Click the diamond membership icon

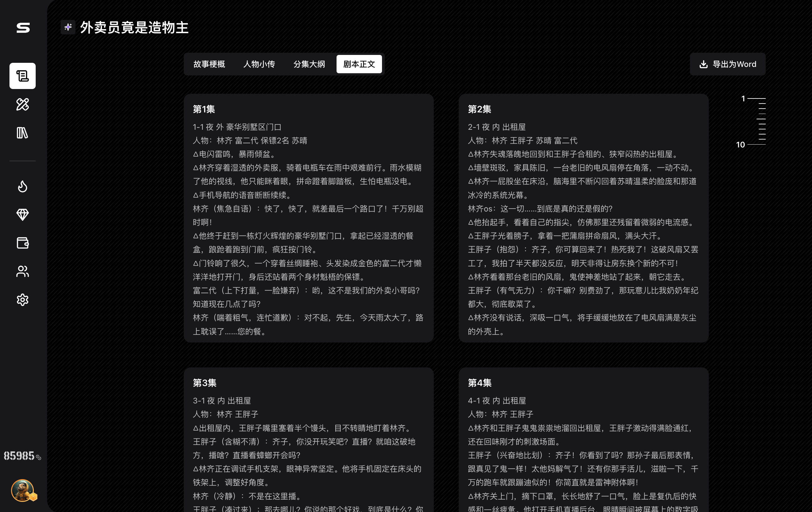point(23,214)
